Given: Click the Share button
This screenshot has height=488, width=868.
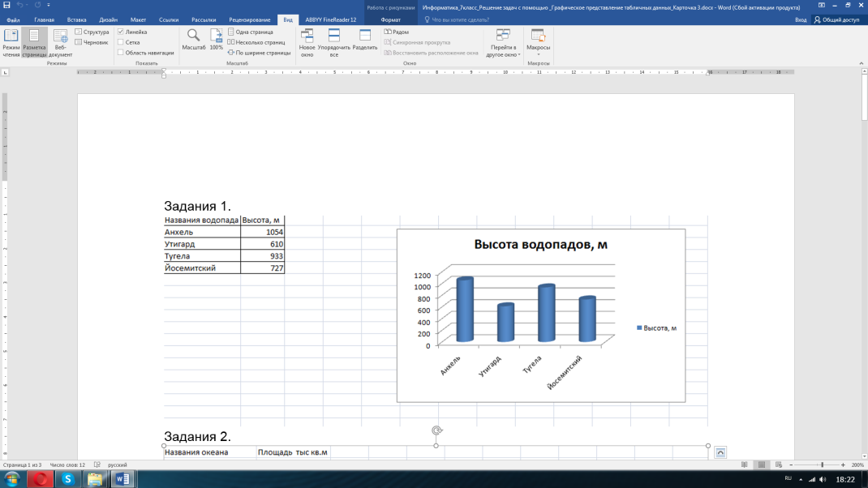Looking at the screenshot, I should point(836,20).
